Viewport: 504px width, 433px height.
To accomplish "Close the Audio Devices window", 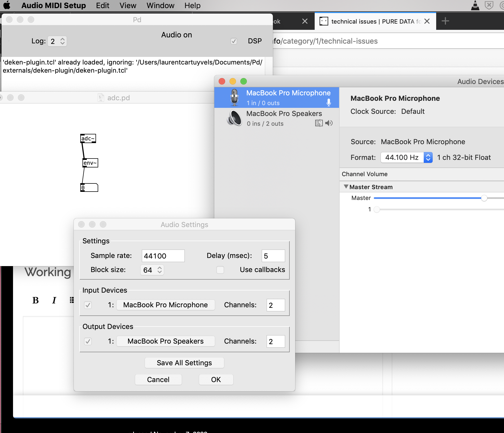I will click(x=222, y=81).
